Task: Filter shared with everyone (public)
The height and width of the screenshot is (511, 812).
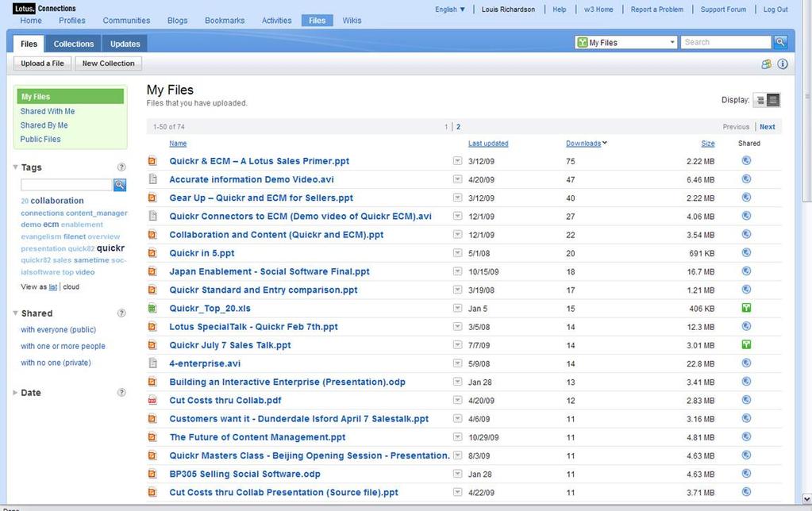Action: (x=59, y=330)
